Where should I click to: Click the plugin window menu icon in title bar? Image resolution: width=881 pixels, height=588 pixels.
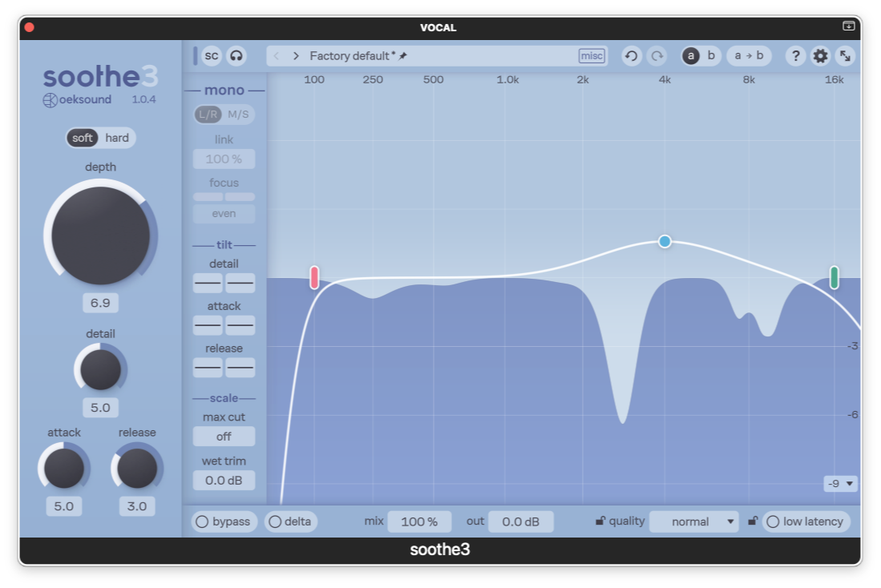click(x=848, y=26)
